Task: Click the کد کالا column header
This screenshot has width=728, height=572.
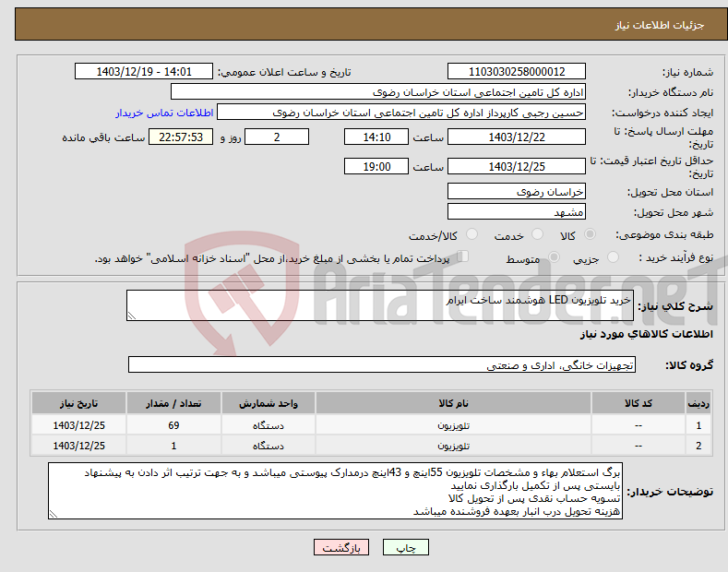Action: click(638, 403)
